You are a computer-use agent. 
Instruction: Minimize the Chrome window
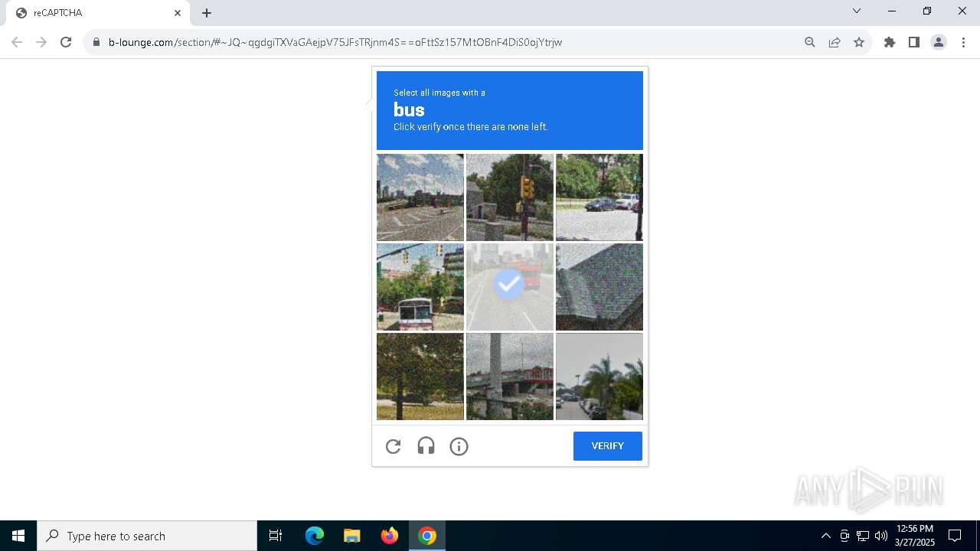point(892,11)
